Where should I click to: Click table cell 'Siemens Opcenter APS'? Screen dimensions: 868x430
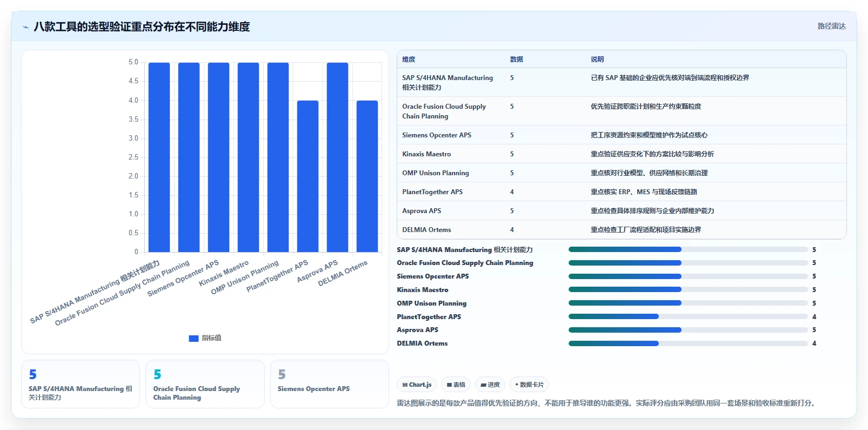coord(437,135)
